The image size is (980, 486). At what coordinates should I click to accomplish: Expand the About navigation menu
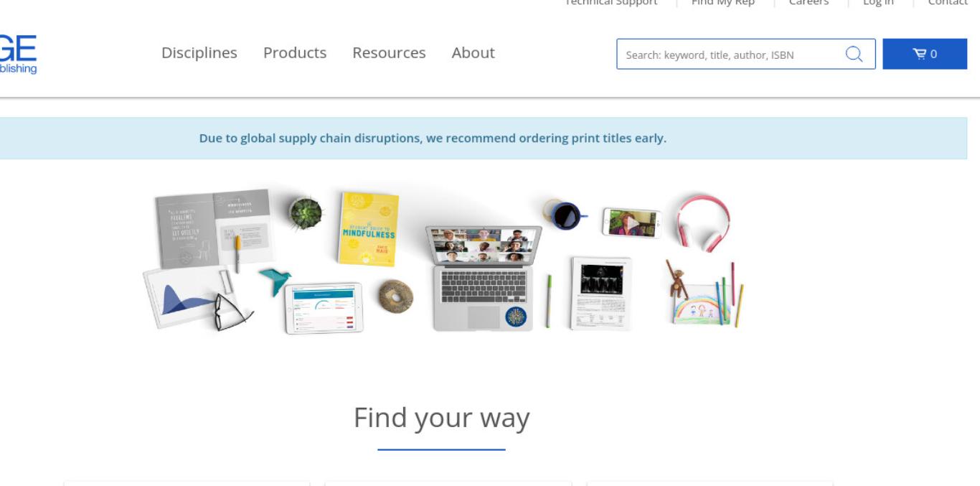click(473, 53)
